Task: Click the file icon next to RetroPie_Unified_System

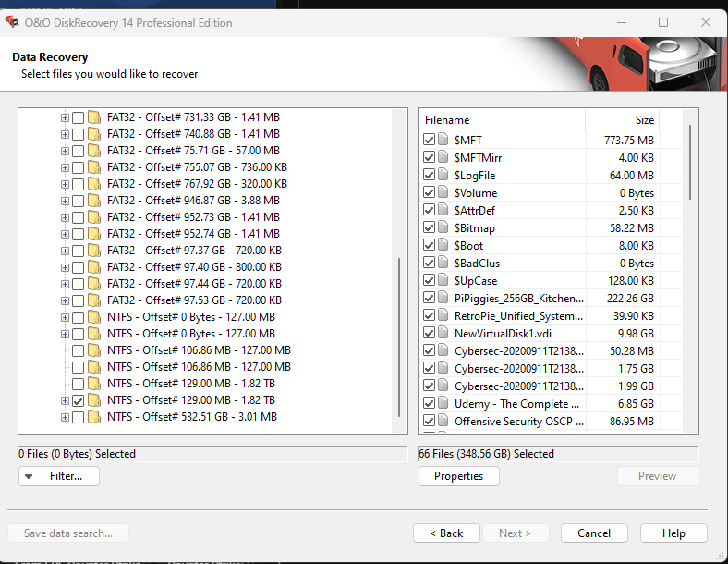Action: click(443, 315)
